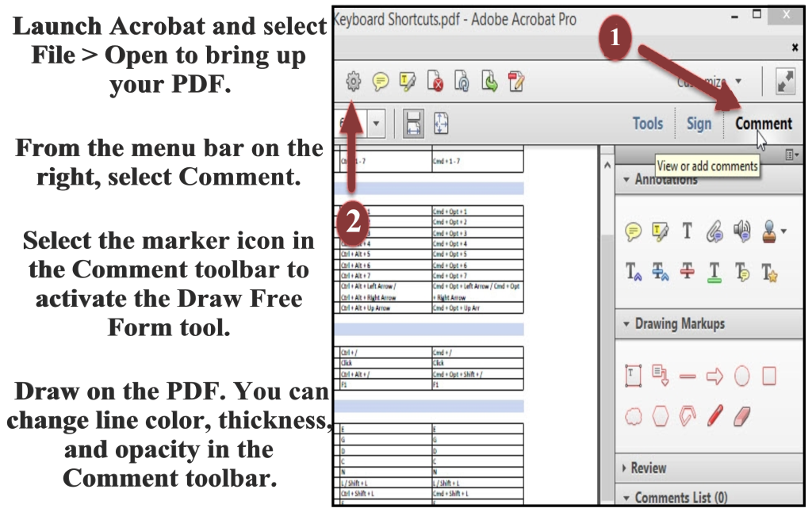Image resolution: width=812 pixels, height=512 pixels.
Task: Open the zoom percentage dropdown arrow
Action: coord(376,124)
